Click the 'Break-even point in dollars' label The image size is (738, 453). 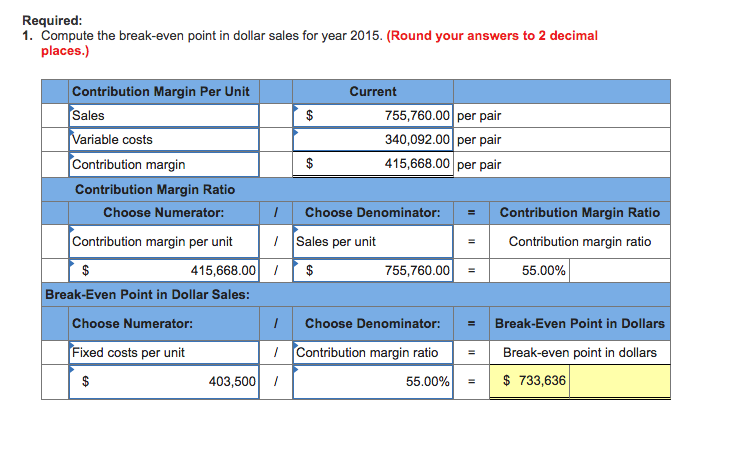pyautogui.click(x=580, y=353)
